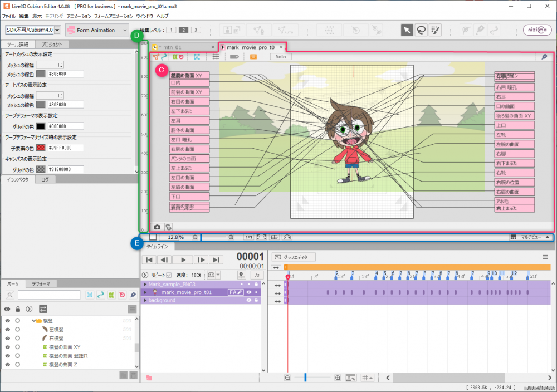Fit canvas to view with expand icon
Screen dimensions: 557x392
(x=261, y=237)
